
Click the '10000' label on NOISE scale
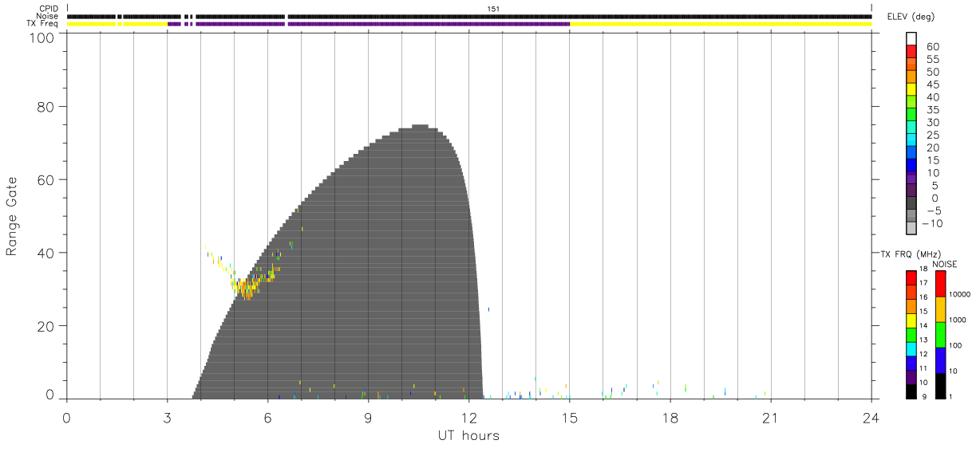click(x=960, y=294)
